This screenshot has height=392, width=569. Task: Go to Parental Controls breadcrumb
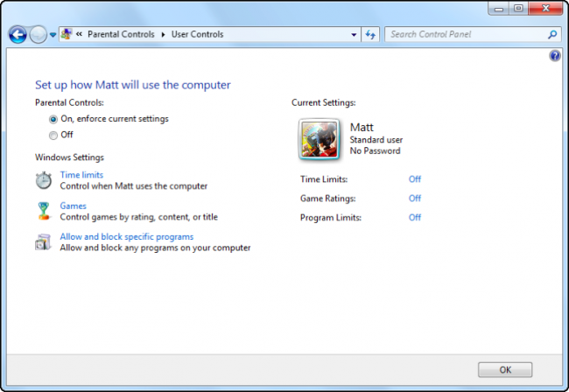(x=121, y=34)
